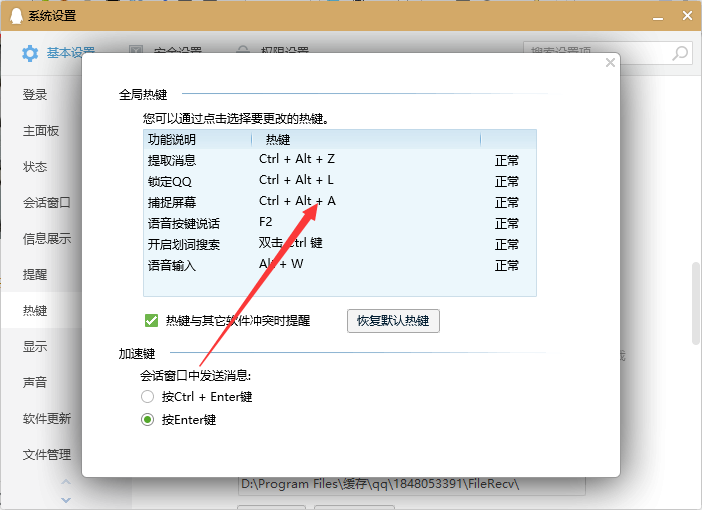This screenshot has width=702, height=510.
Task: Open the 热键 section in sidebar
Action: (36, 311)
